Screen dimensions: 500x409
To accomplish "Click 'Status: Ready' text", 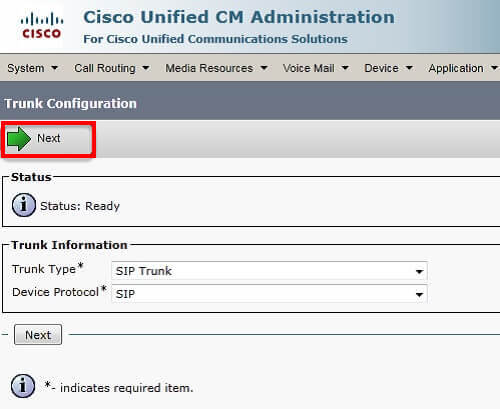I will pos(80,206).
